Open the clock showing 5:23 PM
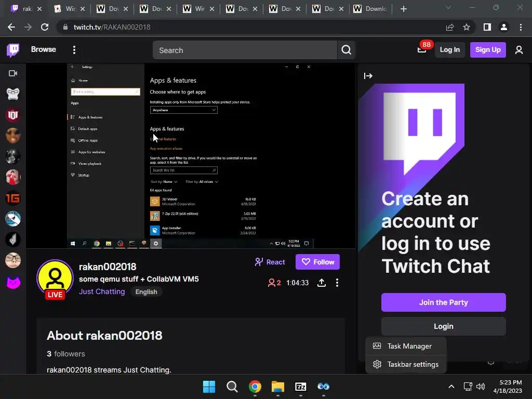Screen dimensions: 532x399 (x=508, y=387)
